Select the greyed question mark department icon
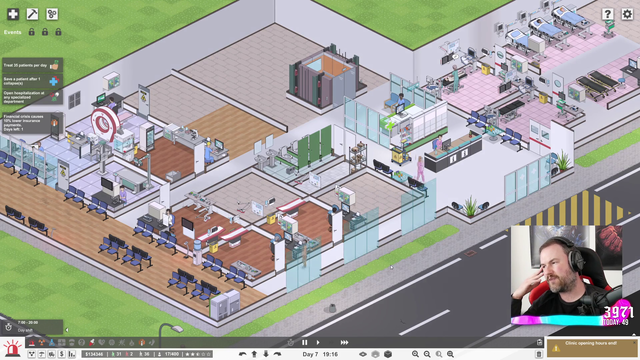 (81, 342)
